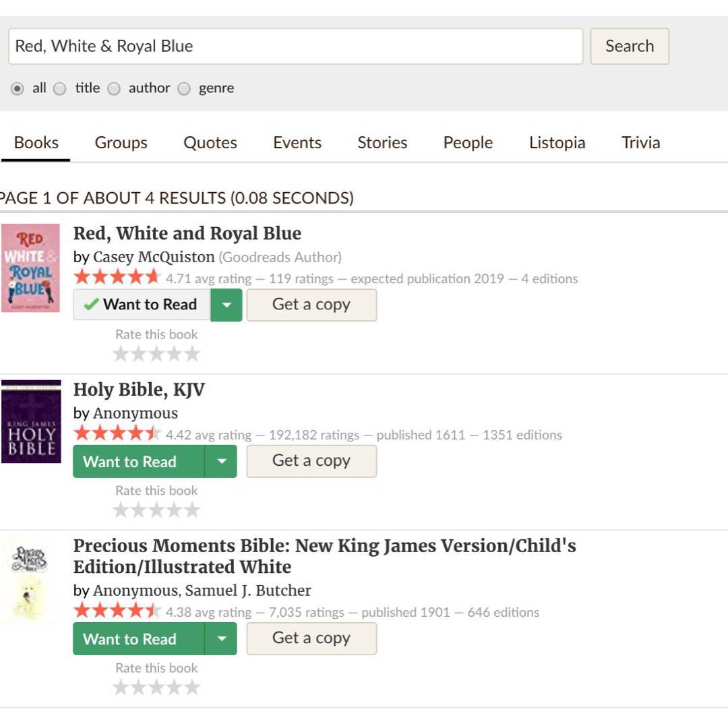728x728 pixels.
Task: Select the 'title' search radio button
Action: pyautogui.click(x=60, y=88)
